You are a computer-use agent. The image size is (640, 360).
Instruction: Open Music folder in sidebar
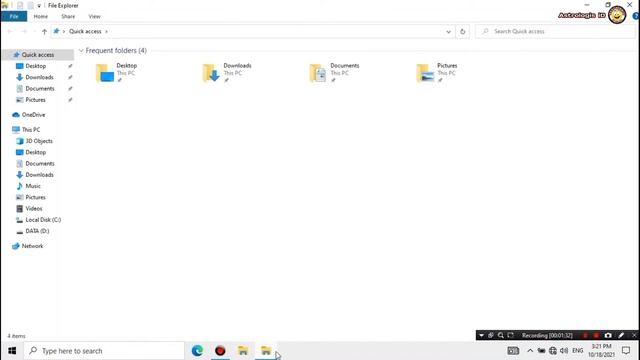(33, 186)
